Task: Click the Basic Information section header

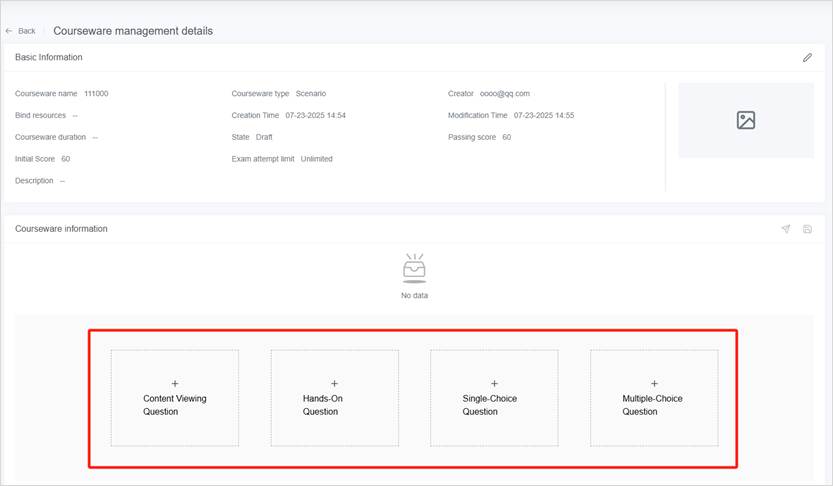Action: (x=49, y=58)
